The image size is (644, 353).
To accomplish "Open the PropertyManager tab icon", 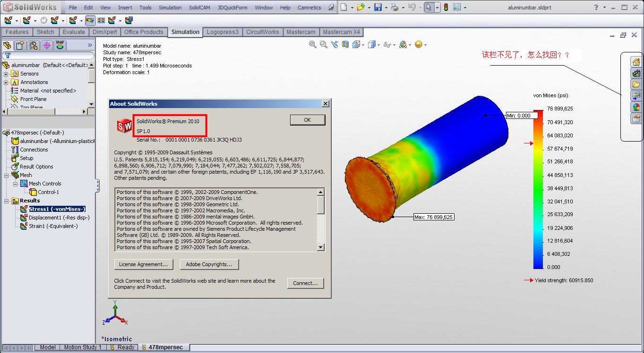I will point(20,45).
